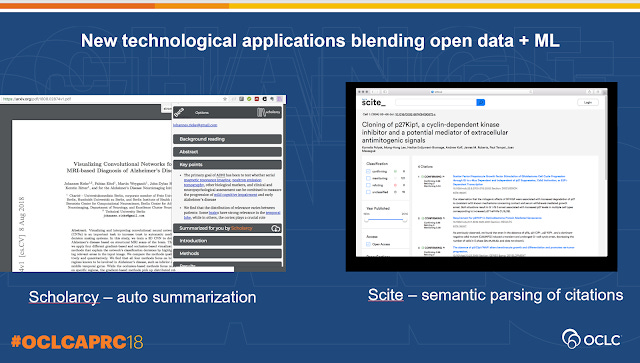
Task: Expand the Background reading section
Action: point(227,139)
